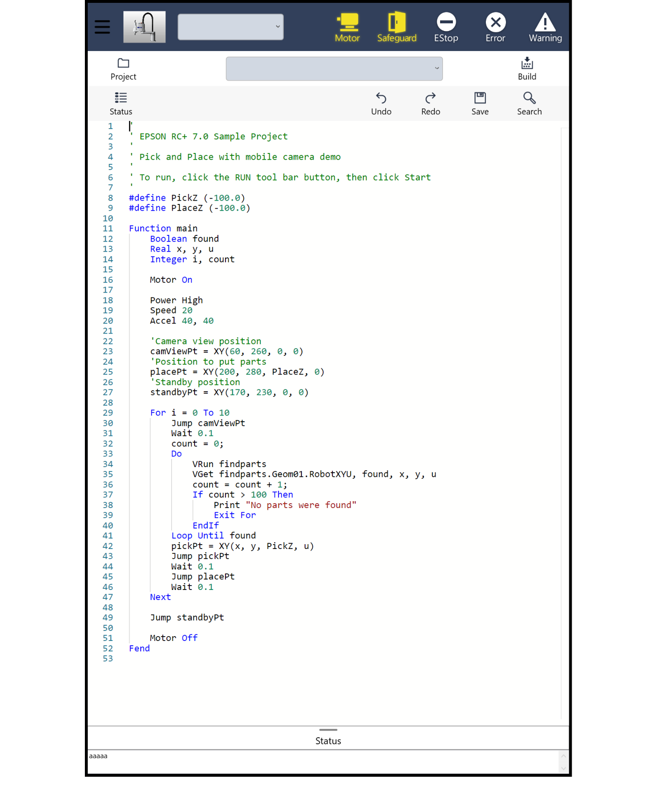Click the '#define PlaceZ (-100.0)' line
This screenshot has width=658, height=812.
(x=189, y=208)
